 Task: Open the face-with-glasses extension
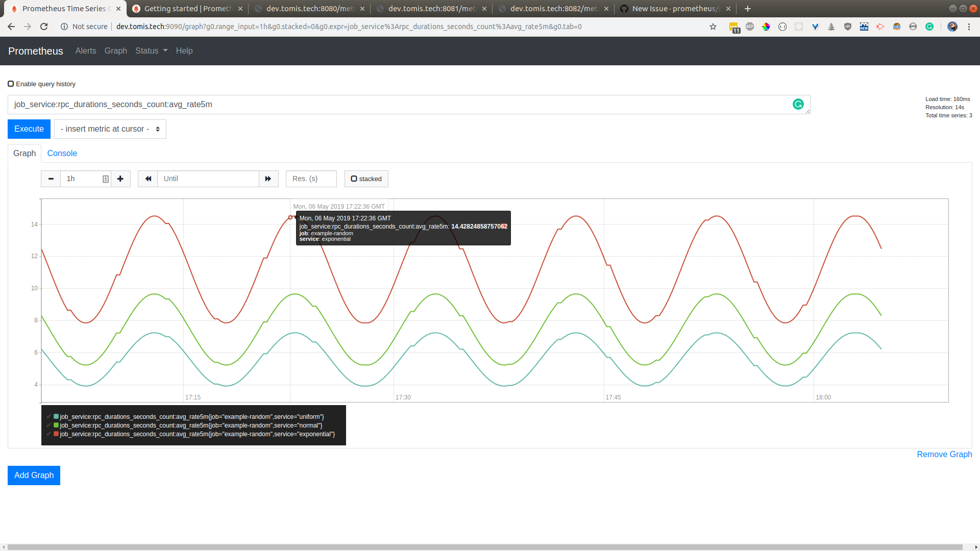(x=897, y=27)
